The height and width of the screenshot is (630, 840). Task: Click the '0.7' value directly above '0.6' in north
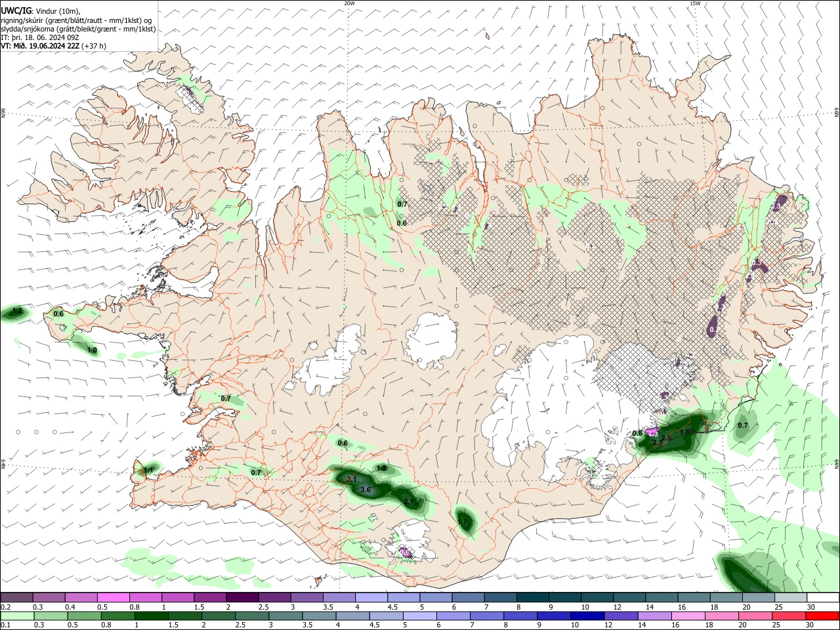click(402, 204)
